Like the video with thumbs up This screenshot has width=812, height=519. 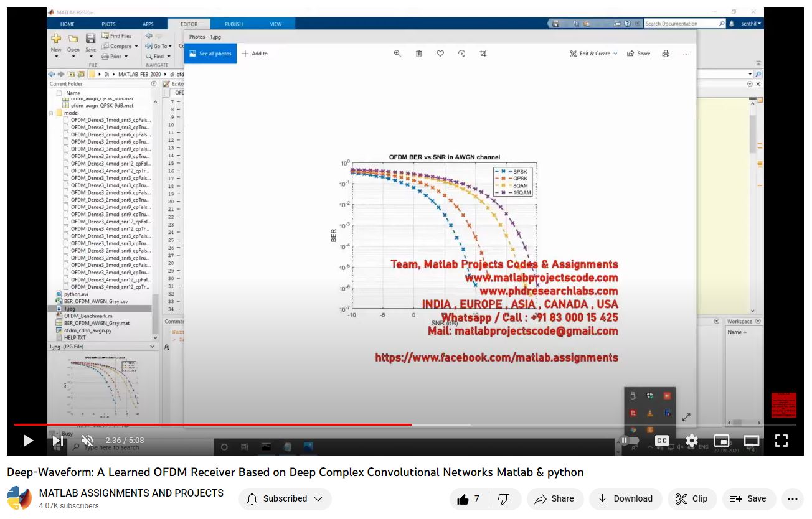coord(470,498)
